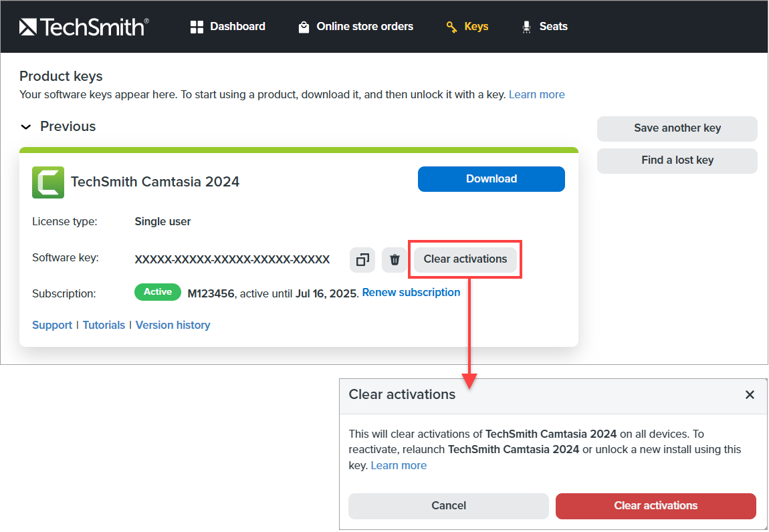This screenshot has height=532, width=769.
Task: Click the Camtasia green product icon
Action: (48, 182)
